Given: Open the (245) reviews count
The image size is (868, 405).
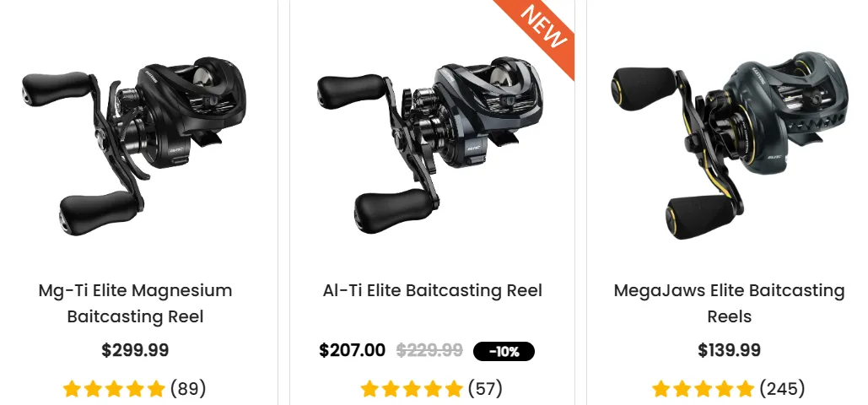Looking at the screenshot, I should click(782, 389).
